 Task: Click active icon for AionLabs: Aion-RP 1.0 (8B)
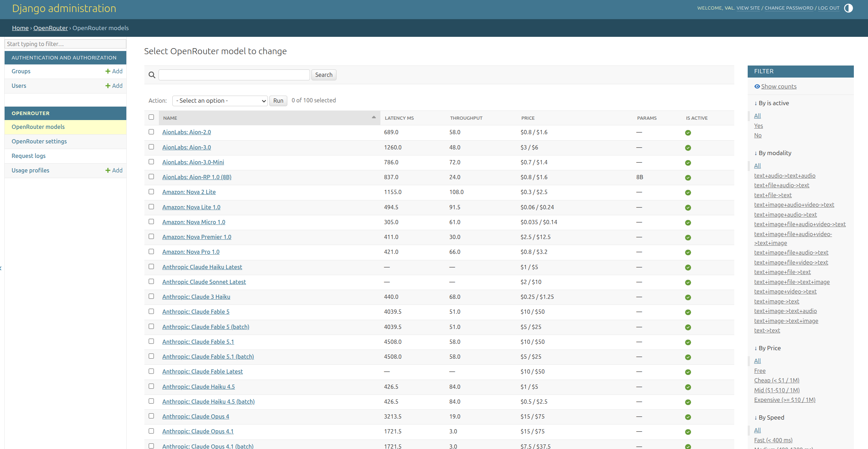[688, 178]
